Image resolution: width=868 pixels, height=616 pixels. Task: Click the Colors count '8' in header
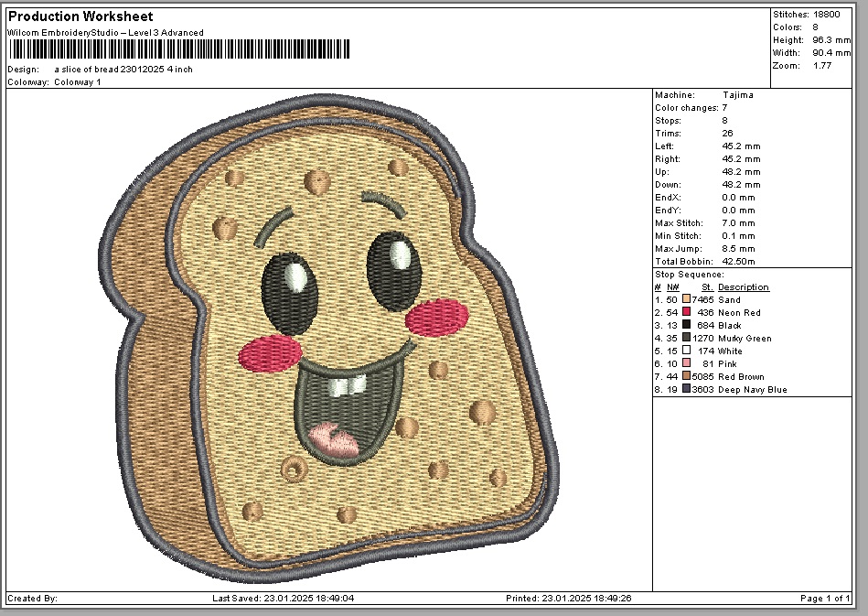816,27
